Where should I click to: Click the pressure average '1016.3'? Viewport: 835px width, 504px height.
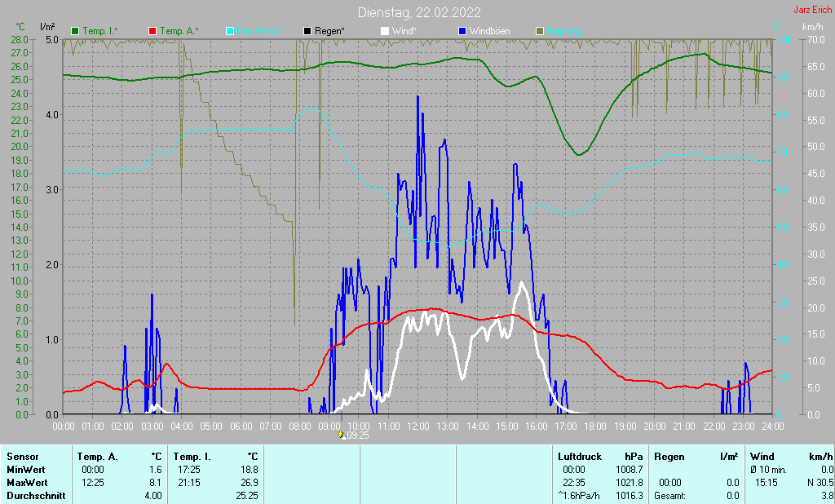click(629, 496)
